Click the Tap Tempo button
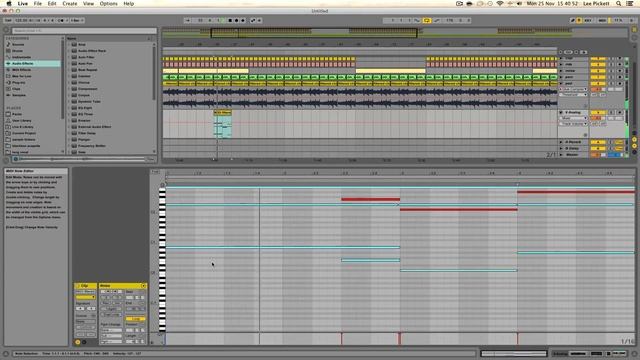This screenshot has height=360, width=640. click(8, 20)
